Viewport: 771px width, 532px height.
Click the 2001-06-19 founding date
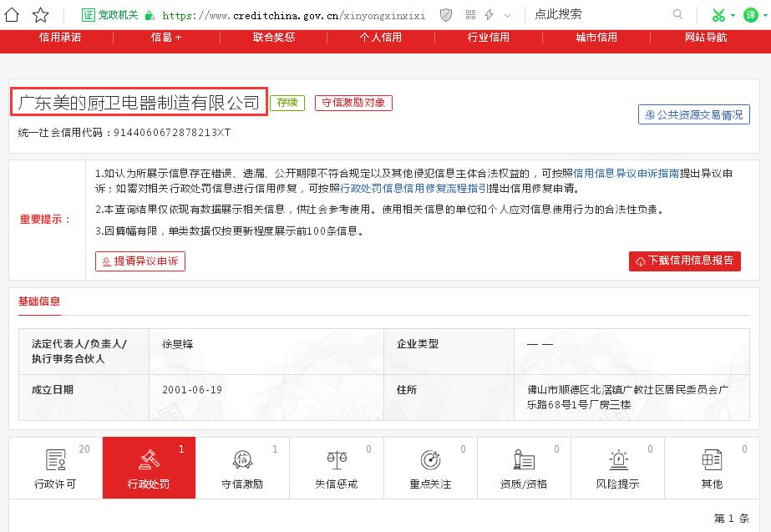coord(192,390)
